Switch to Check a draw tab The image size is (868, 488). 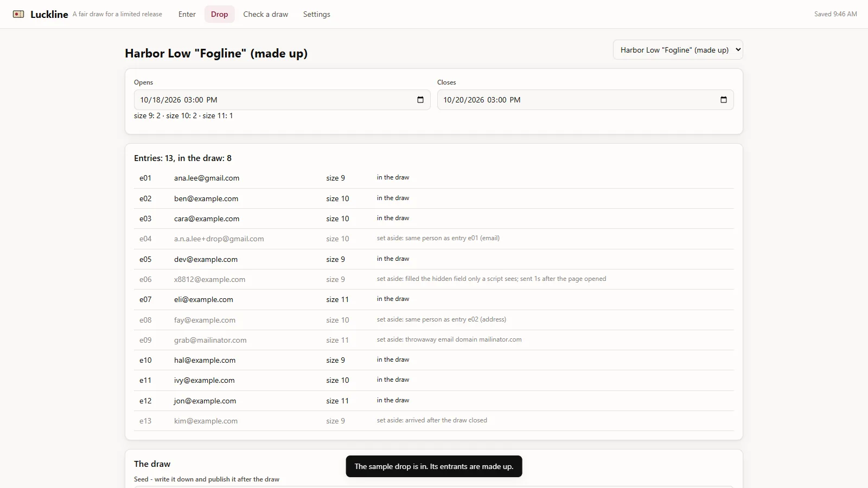click(266, 14)
